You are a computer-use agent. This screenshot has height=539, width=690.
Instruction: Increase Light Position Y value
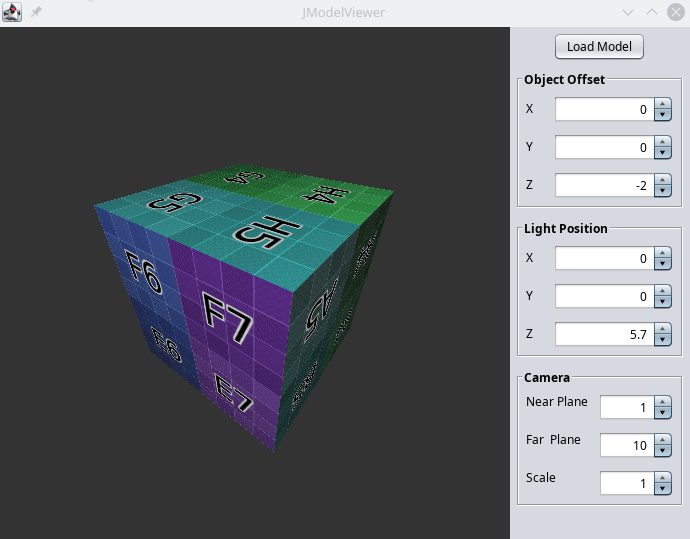663,290
